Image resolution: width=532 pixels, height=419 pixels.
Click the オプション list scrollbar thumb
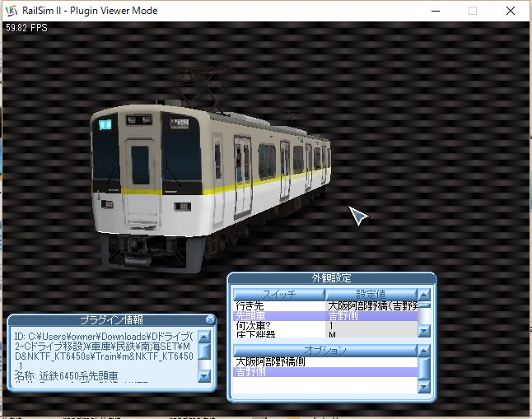pos(424,369)
